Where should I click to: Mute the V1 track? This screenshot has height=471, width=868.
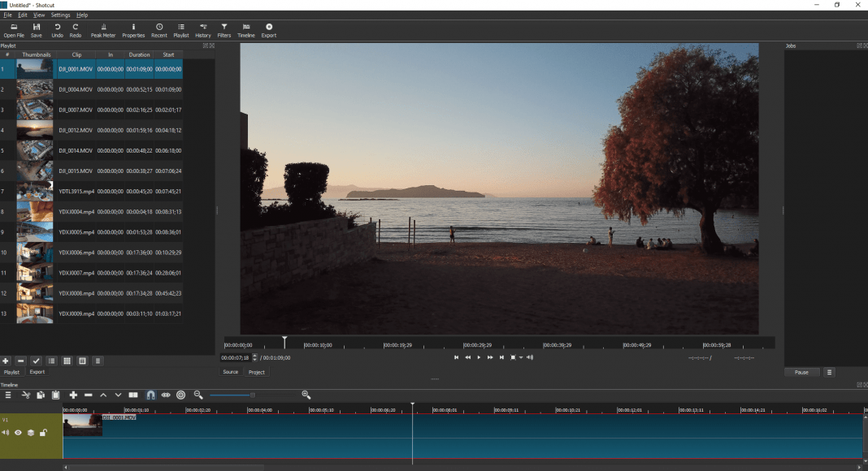pyautogui.click(x=7, y=433)
